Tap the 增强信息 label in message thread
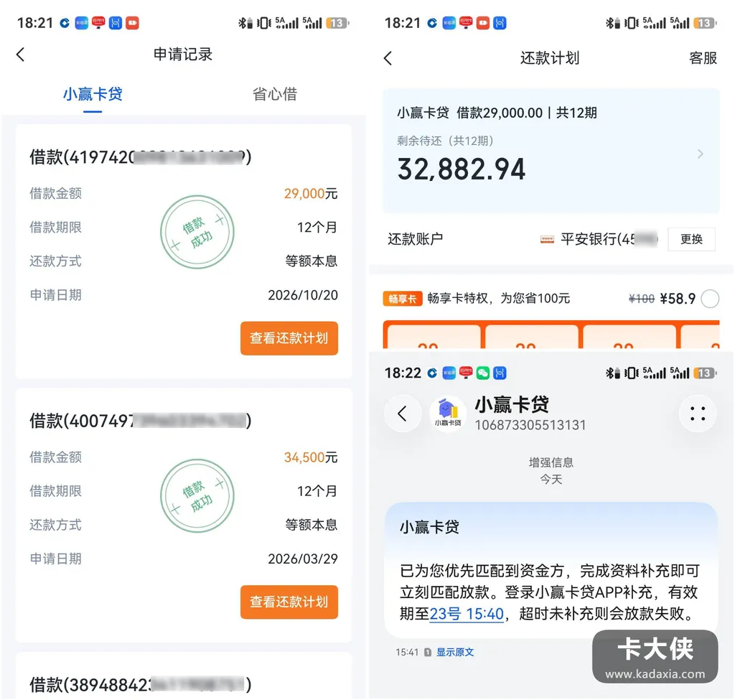Viewport: 735px width, 700px height. [551, 463]
